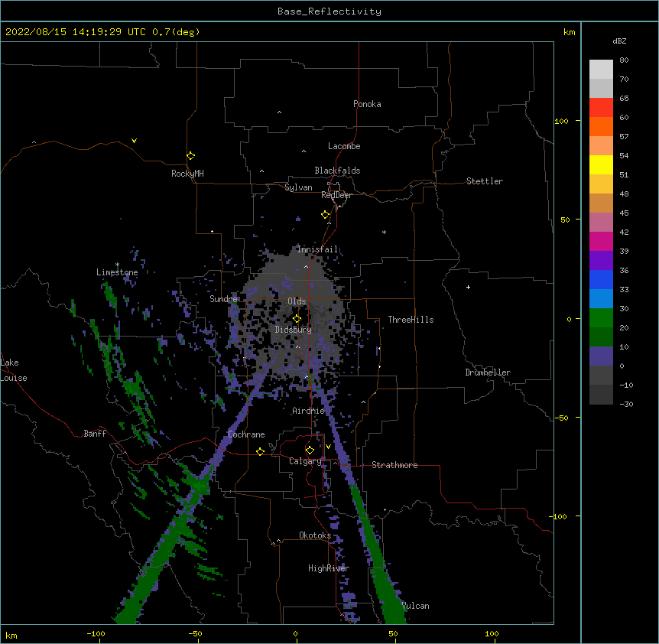Click the yellow diamond marker above Calgary
Image resolution: width=659 pixels, height=644 pixels.
[310, 450]
